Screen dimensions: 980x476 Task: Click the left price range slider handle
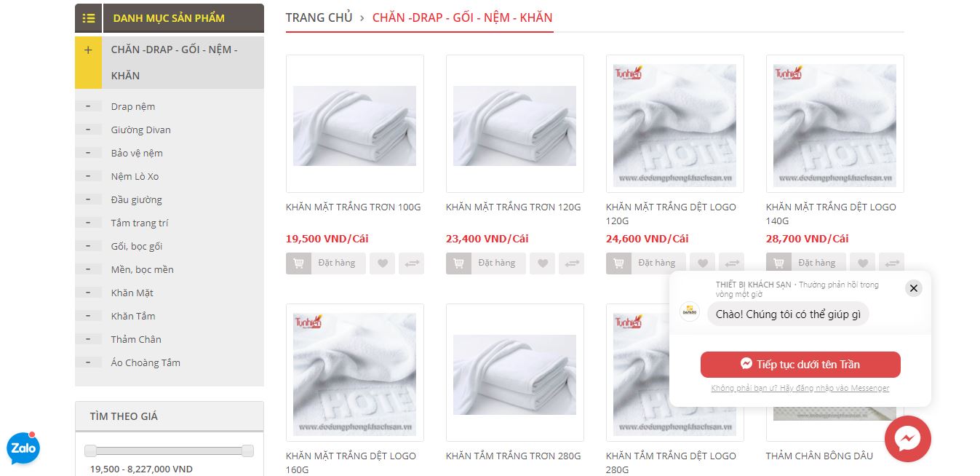90,451
